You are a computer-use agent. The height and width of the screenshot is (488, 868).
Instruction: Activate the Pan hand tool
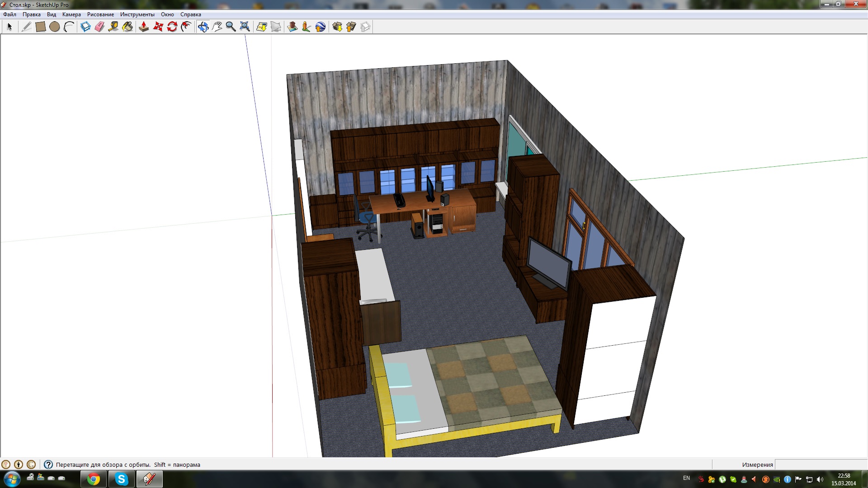[x=217, y=27]
